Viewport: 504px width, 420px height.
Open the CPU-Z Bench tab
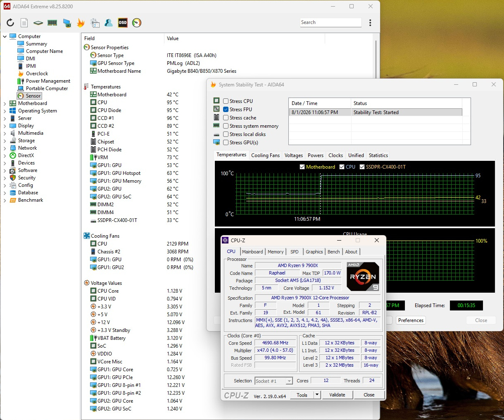click(334, 252)
